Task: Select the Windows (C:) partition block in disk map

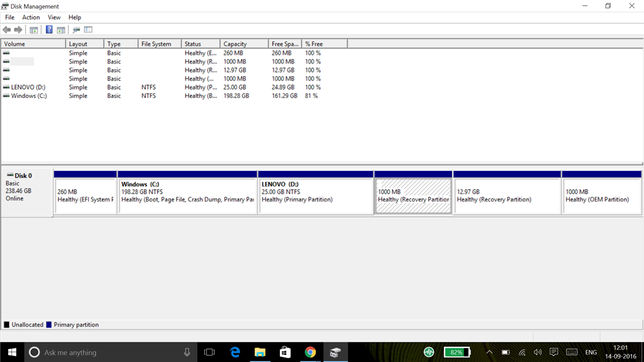Action: pyautogui.click(x=187, y=192)
